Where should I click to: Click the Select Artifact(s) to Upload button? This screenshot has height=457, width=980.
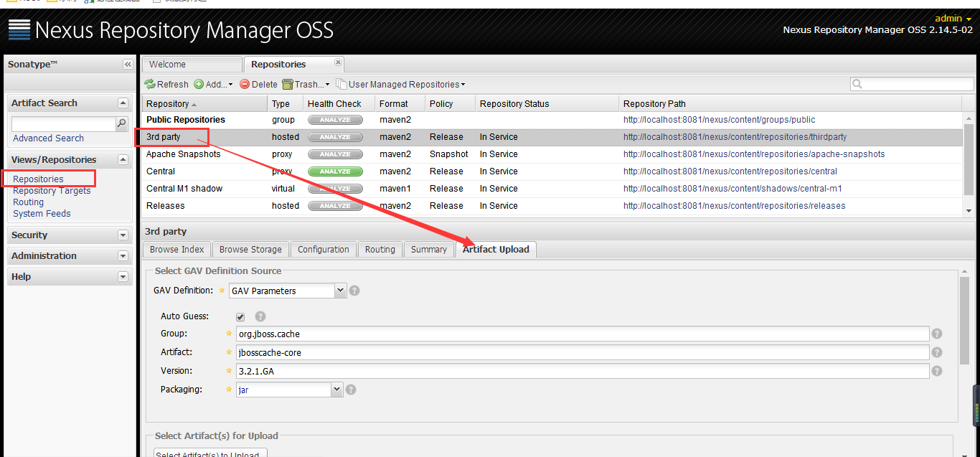point(210,453)
